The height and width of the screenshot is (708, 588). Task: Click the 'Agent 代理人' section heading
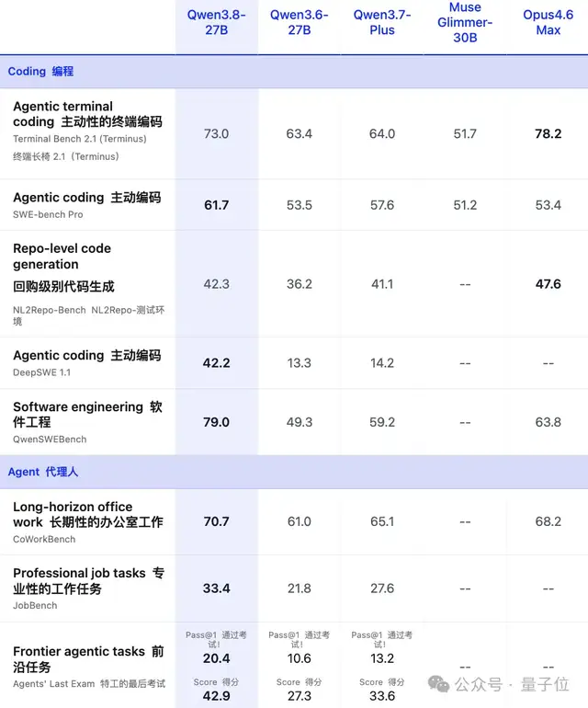point(43,472)
